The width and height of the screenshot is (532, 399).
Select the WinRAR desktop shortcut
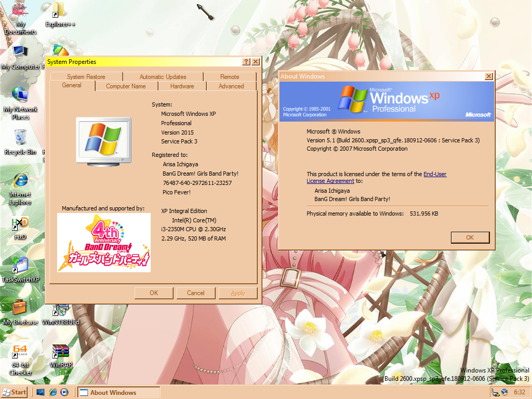point(61,356)
